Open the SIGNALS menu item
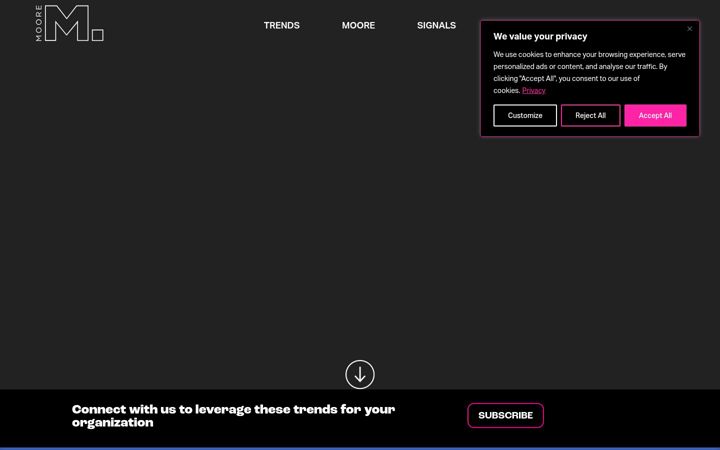The width and height of the screenshot is (720, 450). click(x=436, y=25)
